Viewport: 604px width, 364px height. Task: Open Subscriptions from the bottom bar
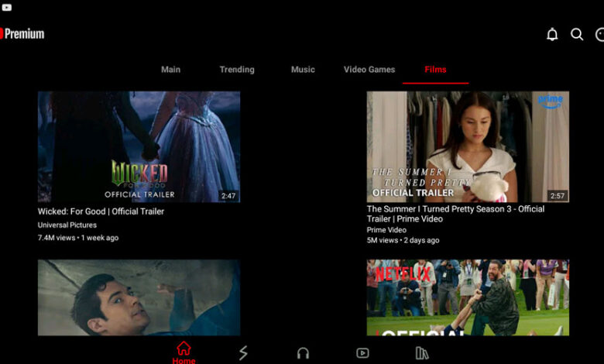(x=362, y=353)
